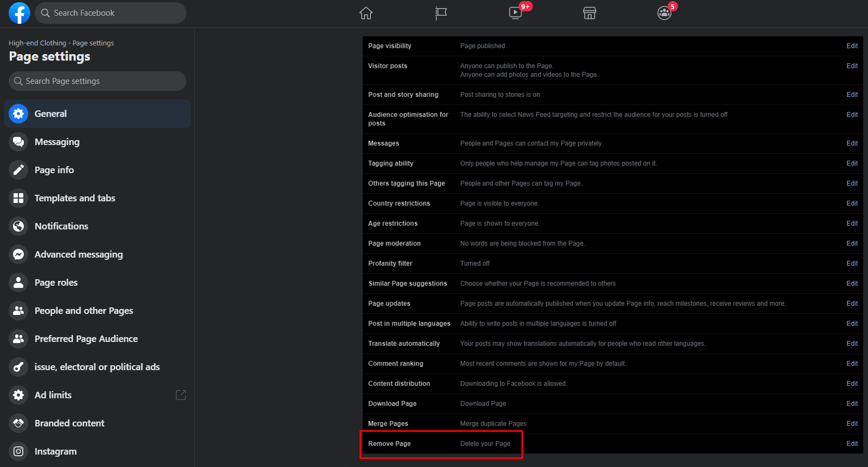The width and height of the screenshot is (868, 467).
Task: Focus the Search Page settings box
Action: pos(97,81)
